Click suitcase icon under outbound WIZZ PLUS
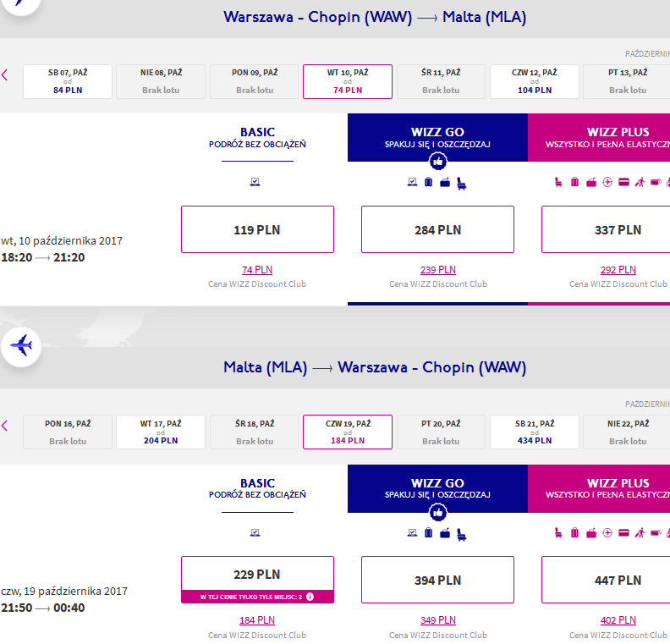This screenshot has height=644, width=670. point(574,183)
